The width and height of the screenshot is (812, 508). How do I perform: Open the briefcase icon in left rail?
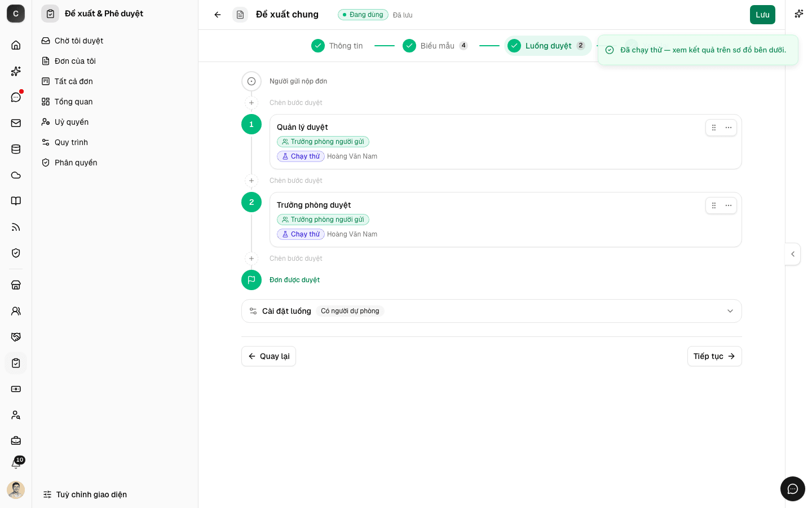pyautogui.click(x=16, y=441)
